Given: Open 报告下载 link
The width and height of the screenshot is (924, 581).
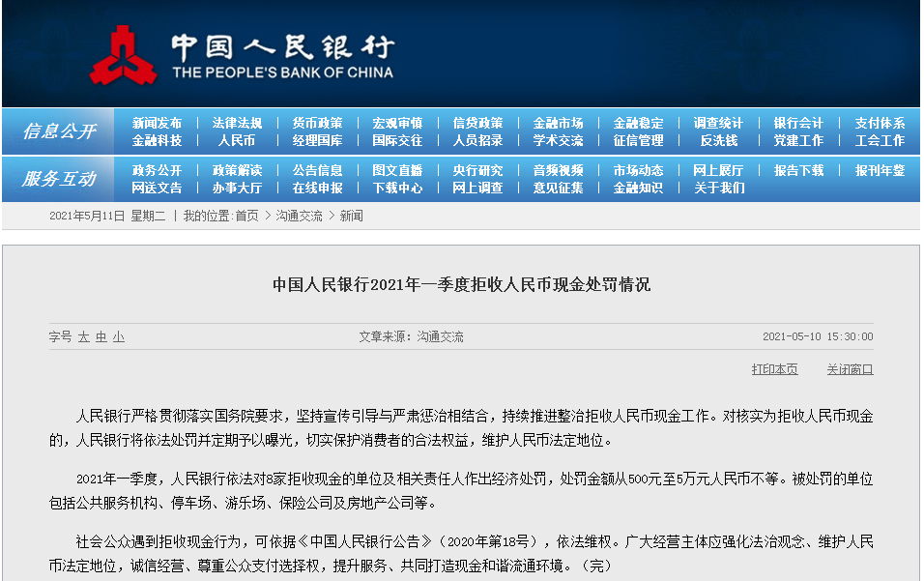Looking at the screenshot, I should coord(798,170).
